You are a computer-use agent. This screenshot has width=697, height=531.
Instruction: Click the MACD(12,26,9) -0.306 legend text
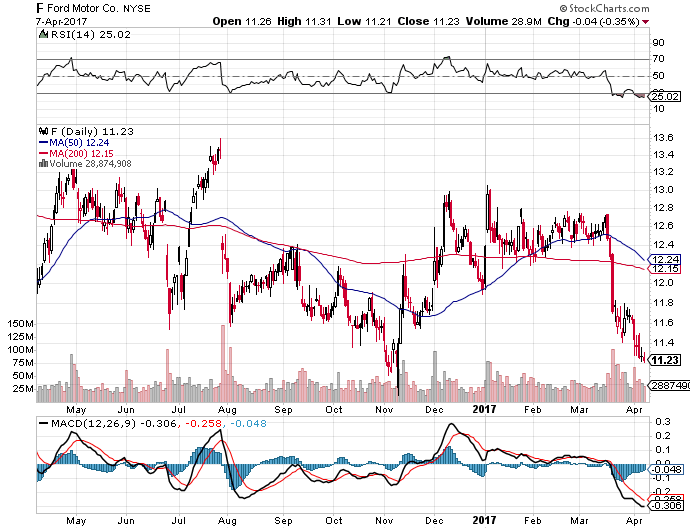(x=114, y=423)
